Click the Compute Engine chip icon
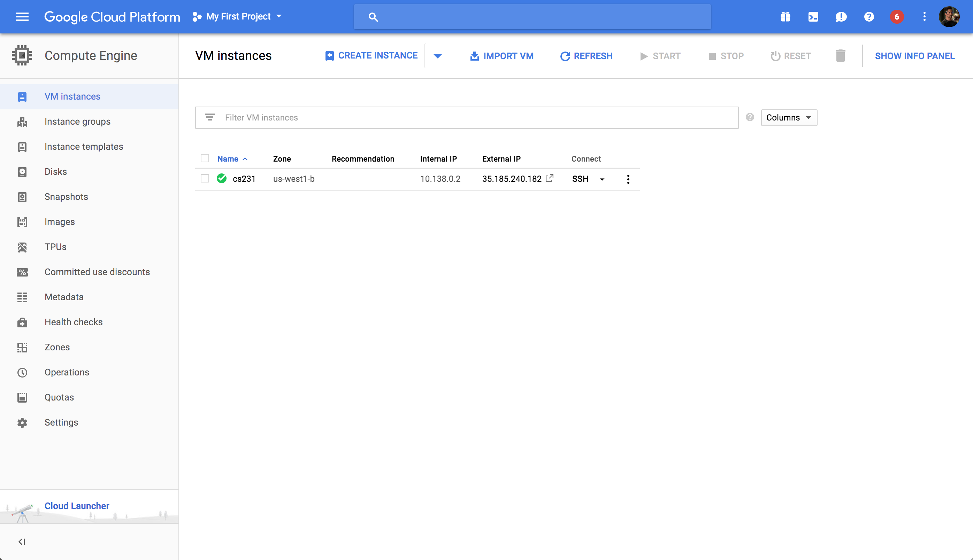The width and height of the screenshot is (973, 560). coord(22,55)
